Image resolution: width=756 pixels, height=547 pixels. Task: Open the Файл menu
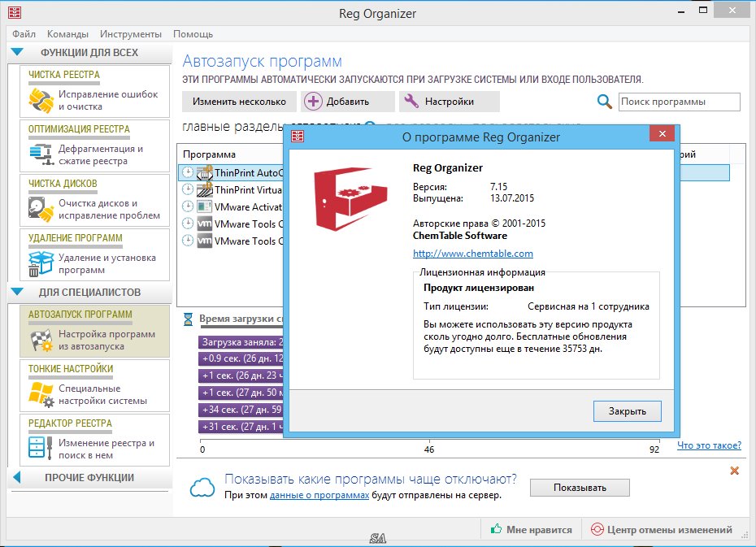(24, 34)
